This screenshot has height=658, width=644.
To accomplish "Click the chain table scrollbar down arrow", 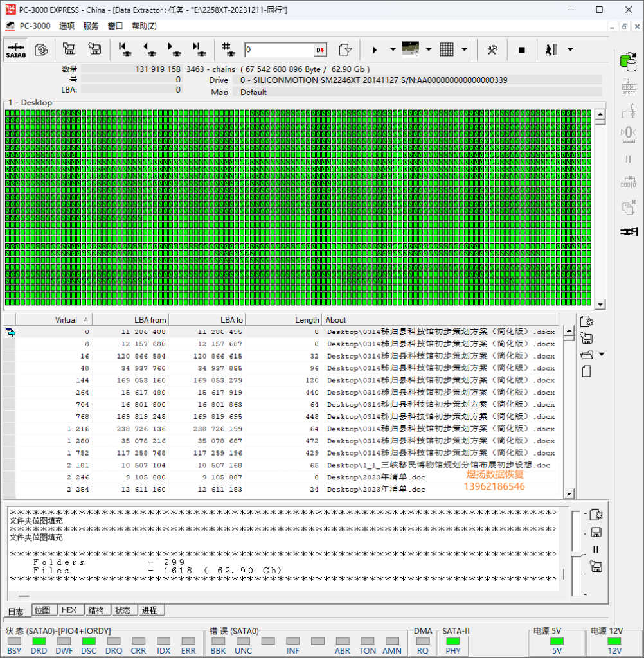I will 569,494.
